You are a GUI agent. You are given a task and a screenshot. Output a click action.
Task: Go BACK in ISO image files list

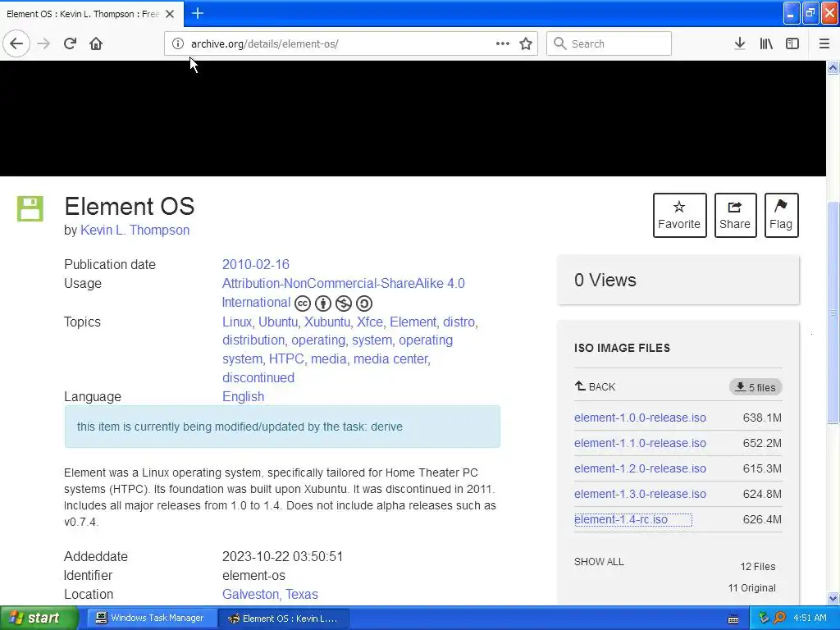tap(595, 386)
